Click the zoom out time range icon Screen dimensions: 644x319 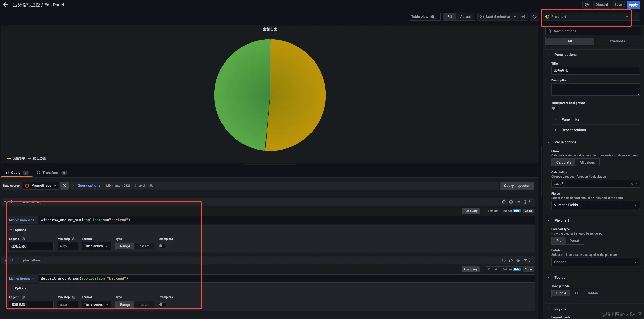(x=523, y=17)
